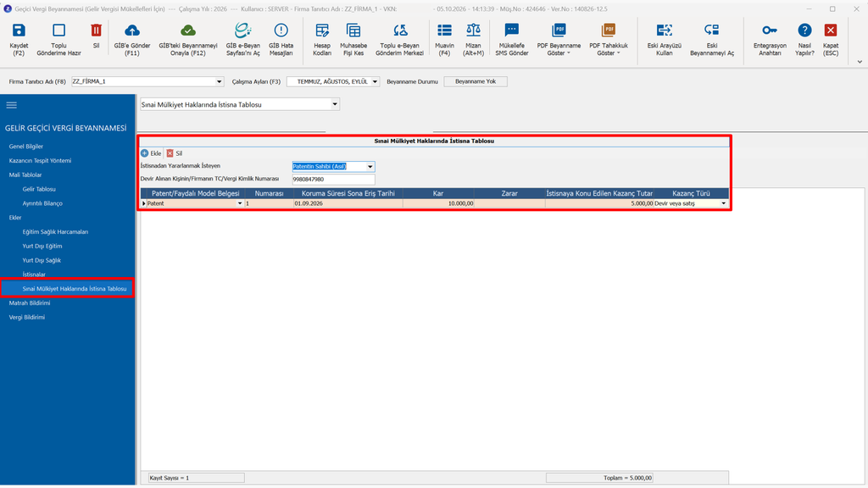Open İstisnadan Yararlanmak İsteyen dropdown
The width and height of the screenshot is (868, 488).
coord(370,167)
